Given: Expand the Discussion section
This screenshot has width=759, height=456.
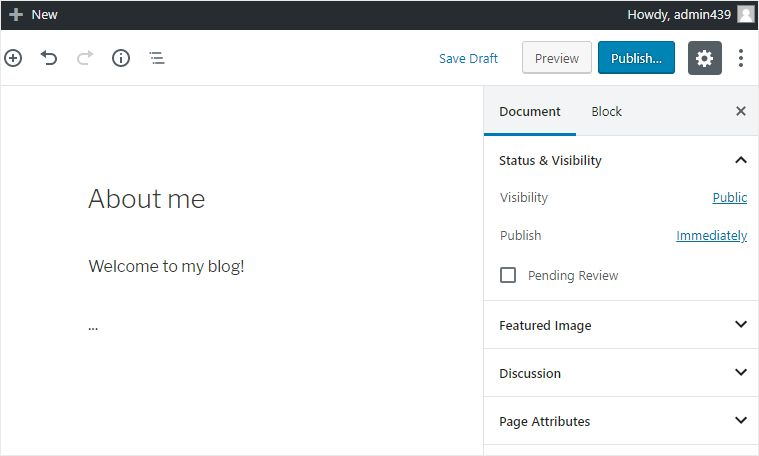Looking at the screenshot, I should point(741,373).
